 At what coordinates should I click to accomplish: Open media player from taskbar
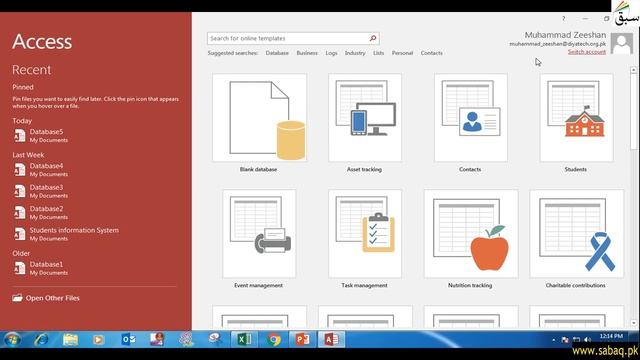[98, 339]
